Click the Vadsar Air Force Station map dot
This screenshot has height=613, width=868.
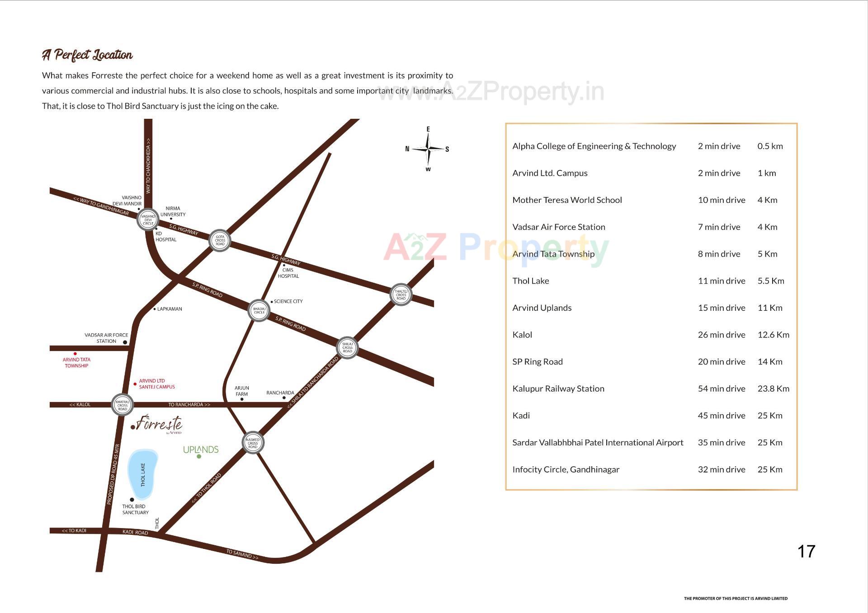(x=125, y=342)
